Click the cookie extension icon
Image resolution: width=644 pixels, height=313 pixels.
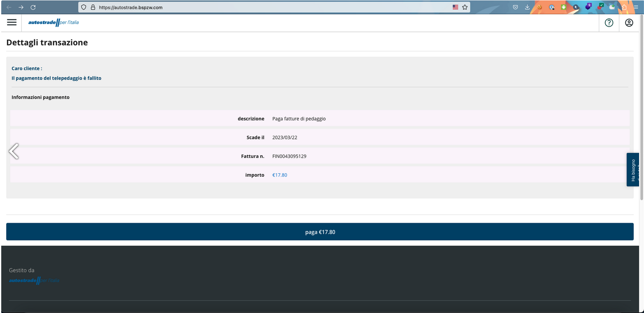coord(540,7)
